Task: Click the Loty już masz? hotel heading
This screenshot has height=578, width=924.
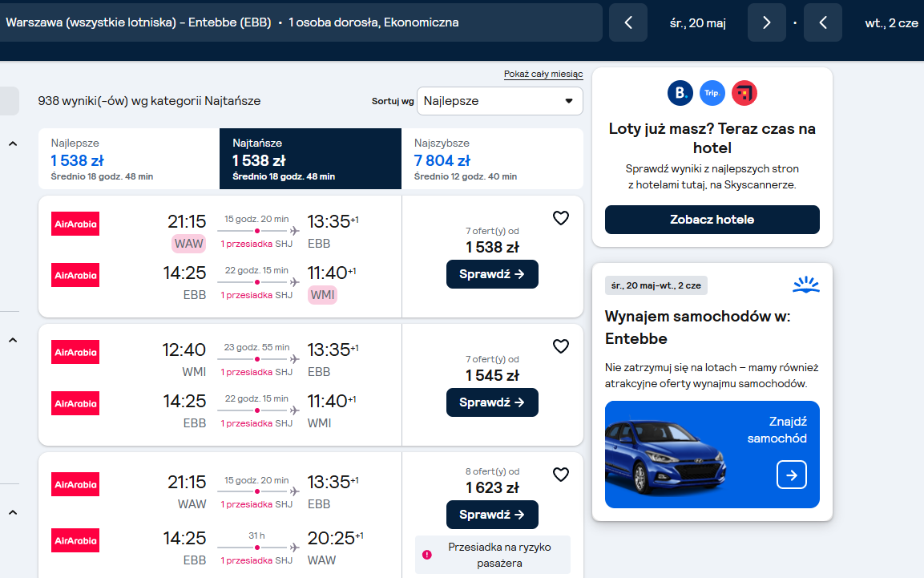Action: click(x=712, y=138)
